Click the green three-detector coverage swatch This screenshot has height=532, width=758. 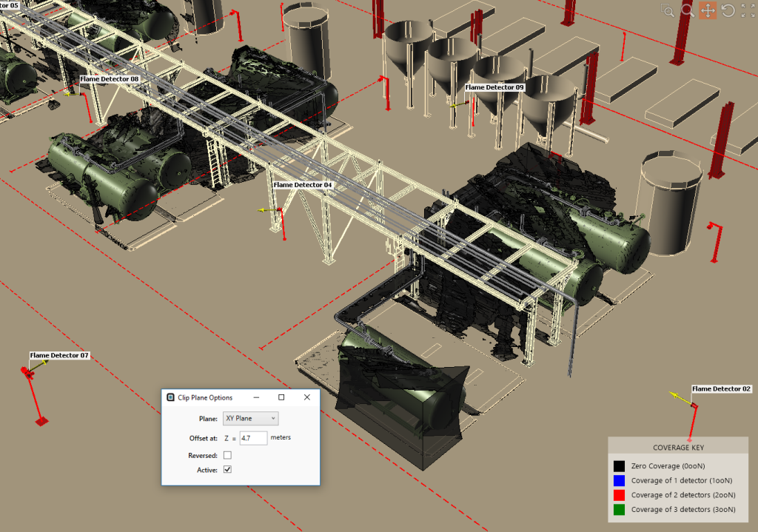[x=618, y=509]
